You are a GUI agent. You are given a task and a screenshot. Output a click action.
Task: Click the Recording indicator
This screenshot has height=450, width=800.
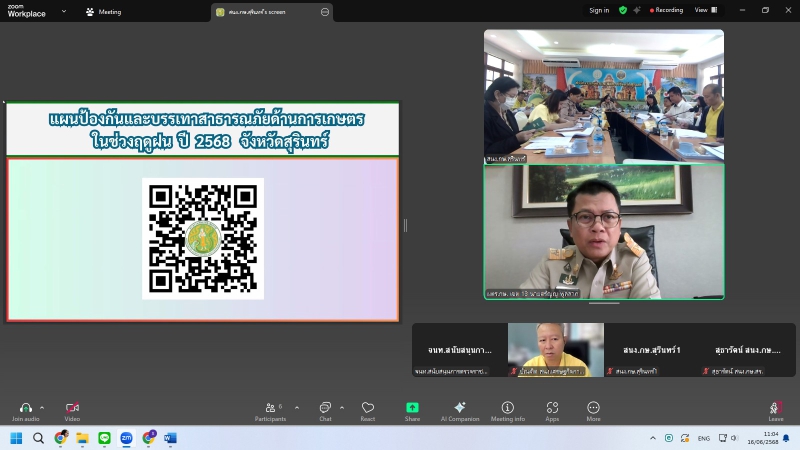(666, 10)
